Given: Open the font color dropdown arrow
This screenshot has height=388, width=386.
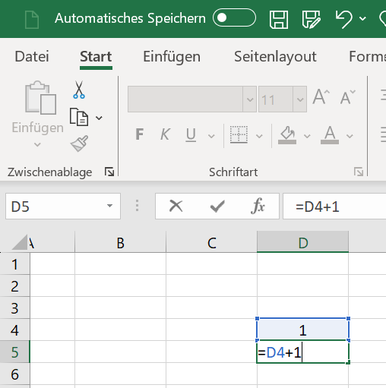Looking at the screenshot, I should [350, 136].
